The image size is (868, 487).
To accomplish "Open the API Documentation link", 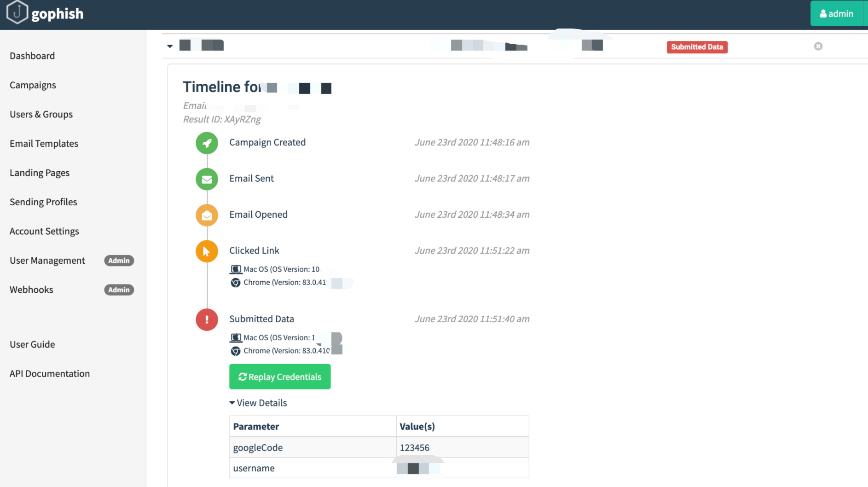I will tap(50, 374).
